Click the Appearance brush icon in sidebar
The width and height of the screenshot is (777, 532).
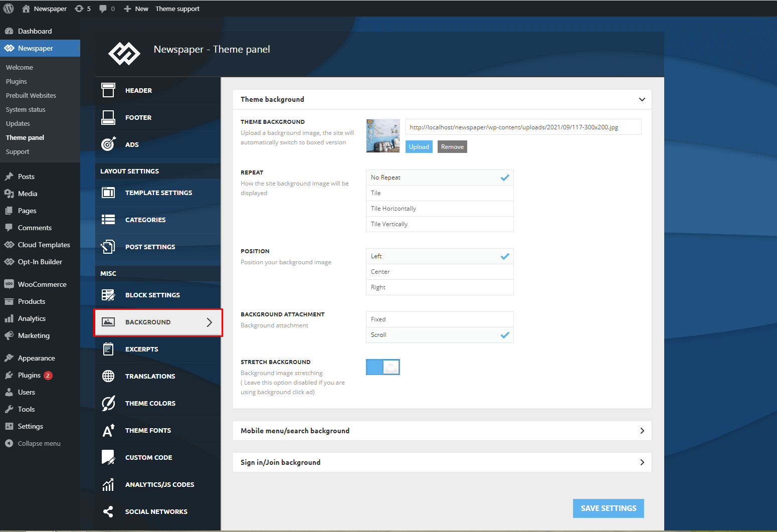point(9,358)
